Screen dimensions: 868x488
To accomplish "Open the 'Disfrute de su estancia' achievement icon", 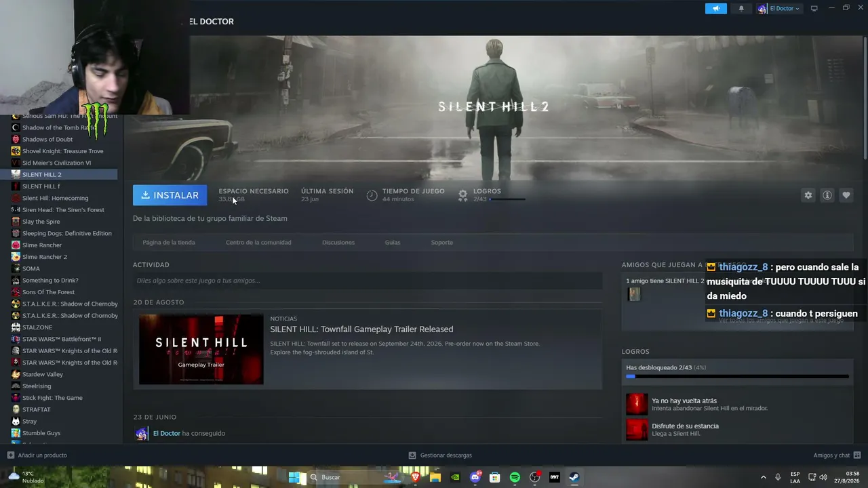I will [x=637, y=430].
